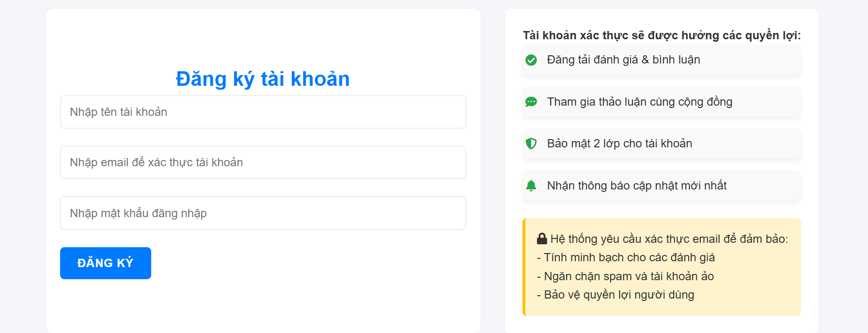Click the 'Ngăn chặn spam và tài khoản ảo' line
Image resolution: width=868 pixels, height=333 pixels.
click(625, 276)
